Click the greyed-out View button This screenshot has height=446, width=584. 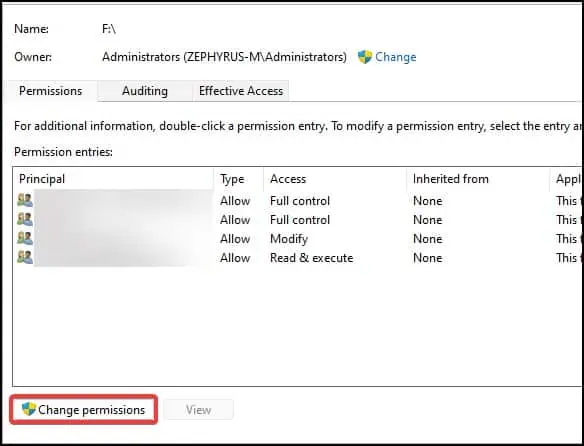click(199, 410)
